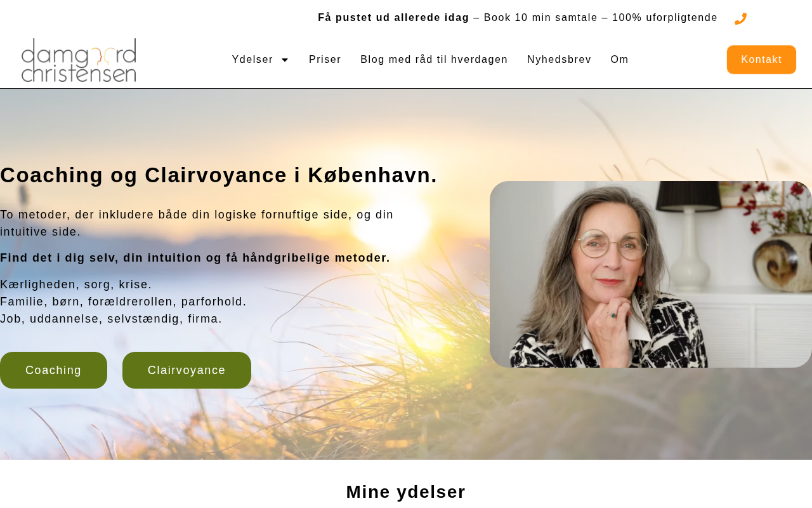Click the 'Kærligheden, sorg, krise.' text line
Screen dimensions: 812x508
tap(76, 284)
